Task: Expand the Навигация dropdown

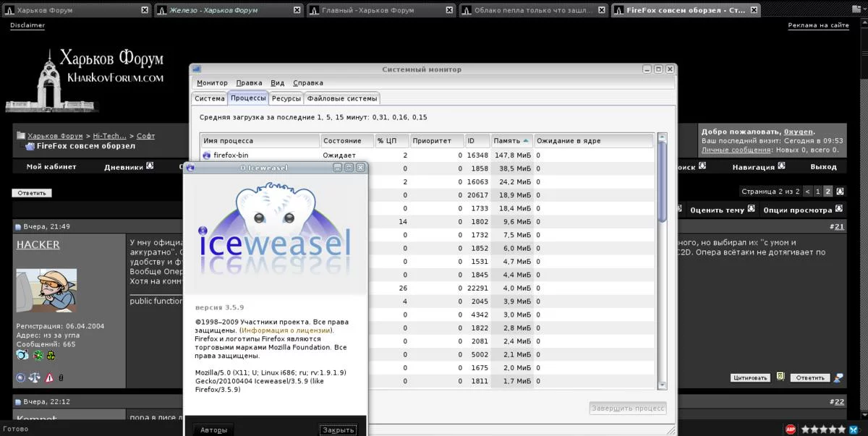Action: [x=758, y=167]
